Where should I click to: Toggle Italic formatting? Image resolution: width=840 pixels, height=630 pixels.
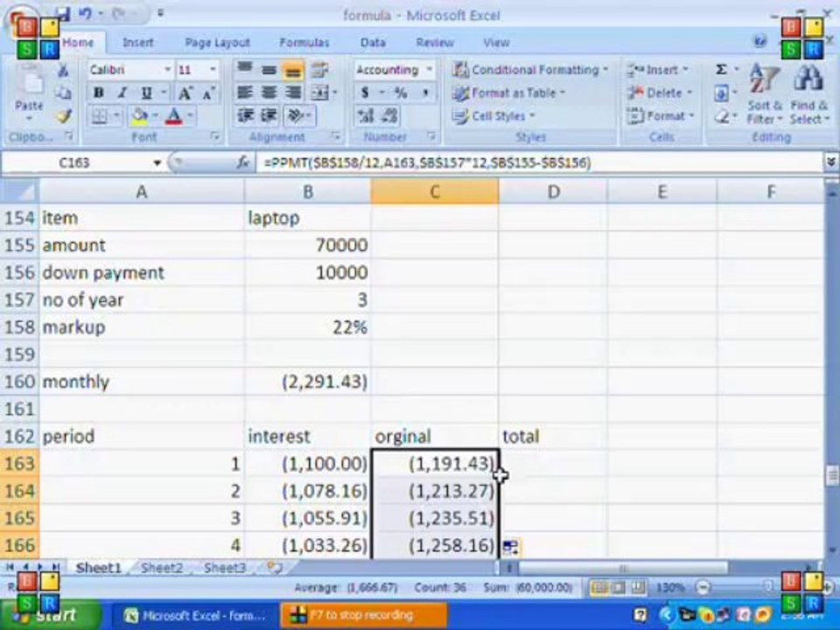(122, 93)
